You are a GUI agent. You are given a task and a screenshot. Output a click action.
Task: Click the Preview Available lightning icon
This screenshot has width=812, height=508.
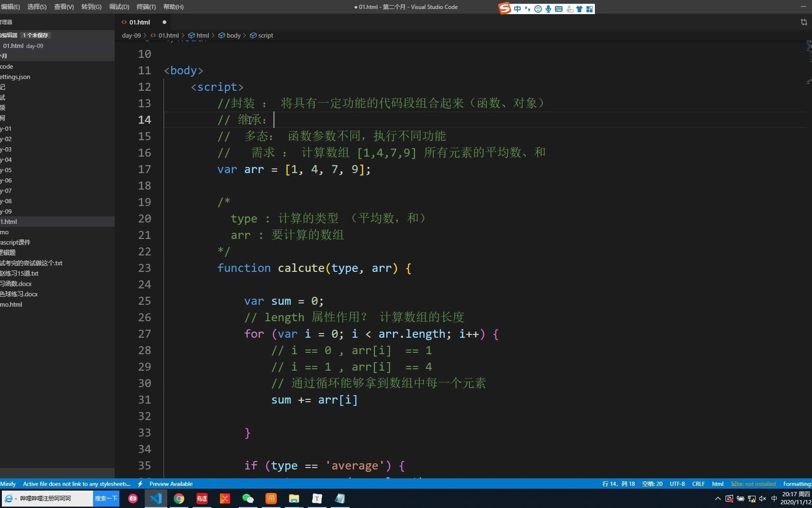coord(140,484)
